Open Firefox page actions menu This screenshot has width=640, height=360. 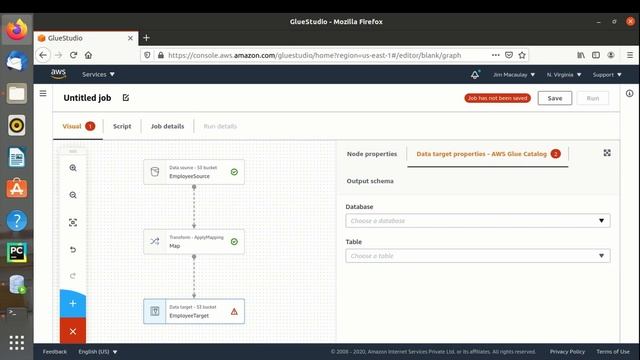[496, 55]
